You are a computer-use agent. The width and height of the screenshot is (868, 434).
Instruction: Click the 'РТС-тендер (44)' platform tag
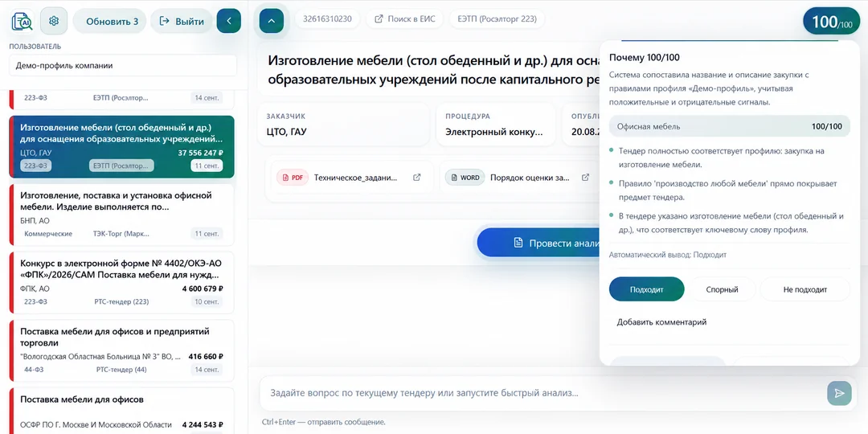121,369
